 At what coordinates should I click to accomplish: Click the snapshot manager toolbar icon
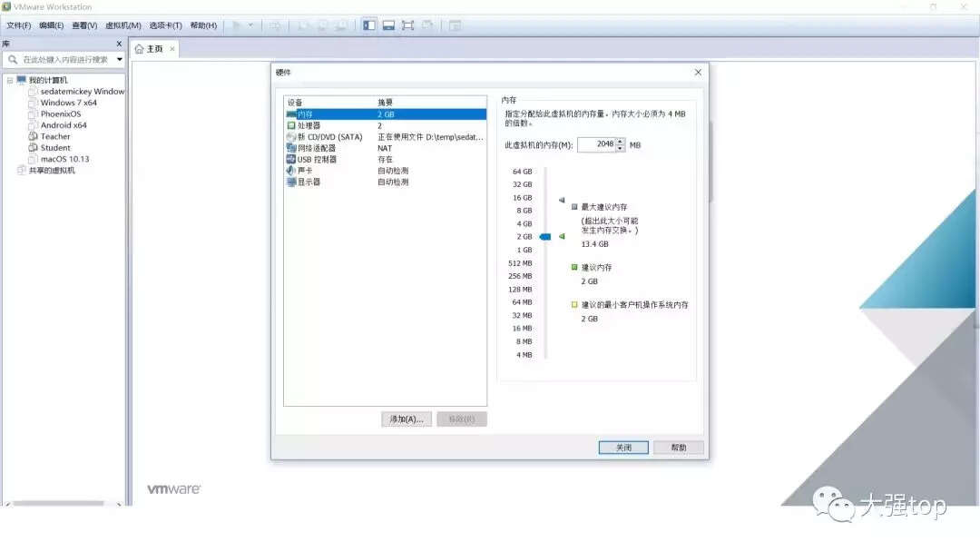(341, 25)
